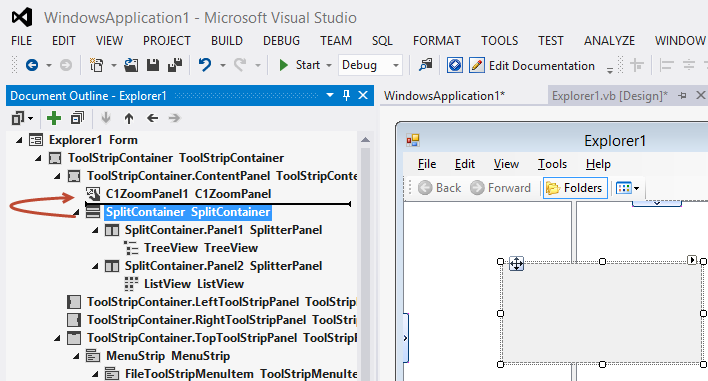The width and height of the screenshot is (708, 381).
Task: Click the Navigate Forward toolbar icon
Action: point(66,65)
